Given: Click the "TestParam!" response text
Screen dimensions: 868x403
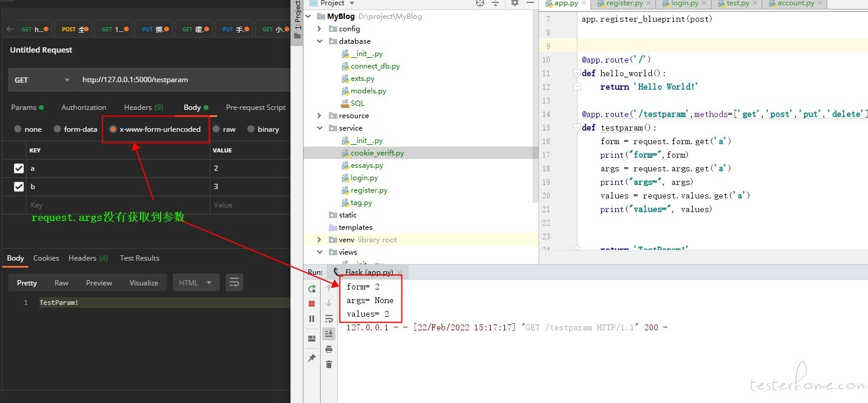Looking at the screenshot, I should tap(59, 303).
